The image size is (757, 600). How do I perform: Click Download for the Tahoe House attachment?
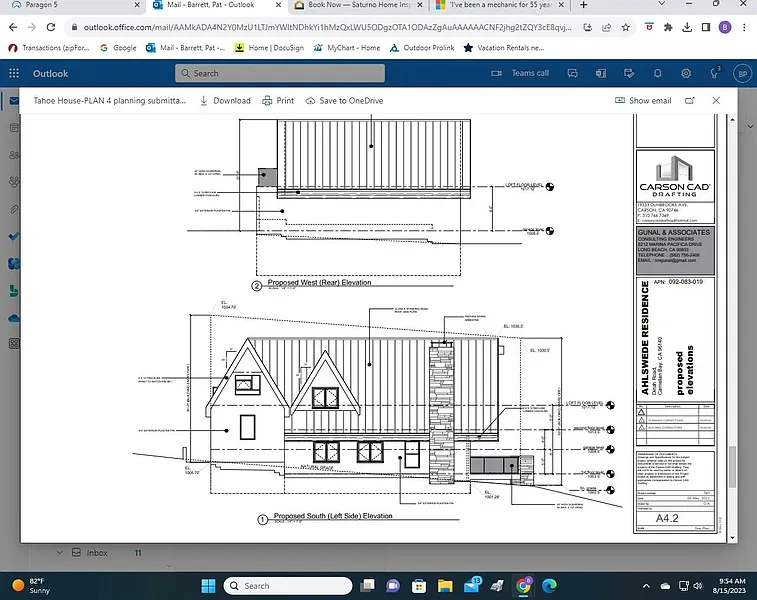pos(225,101)
